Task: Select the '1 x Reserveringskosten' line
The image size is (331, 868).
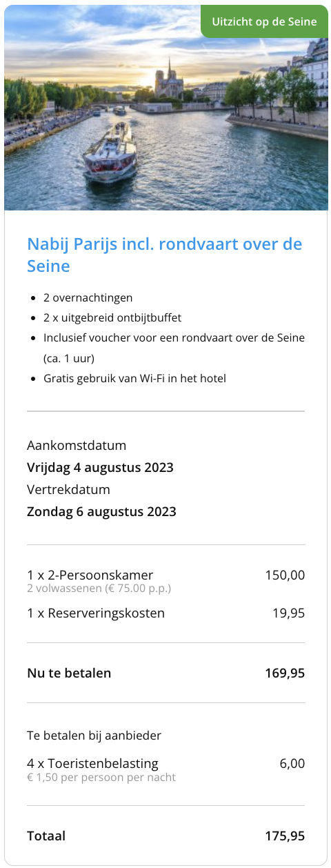Action: pyautogui.click(x=96, y=613)
